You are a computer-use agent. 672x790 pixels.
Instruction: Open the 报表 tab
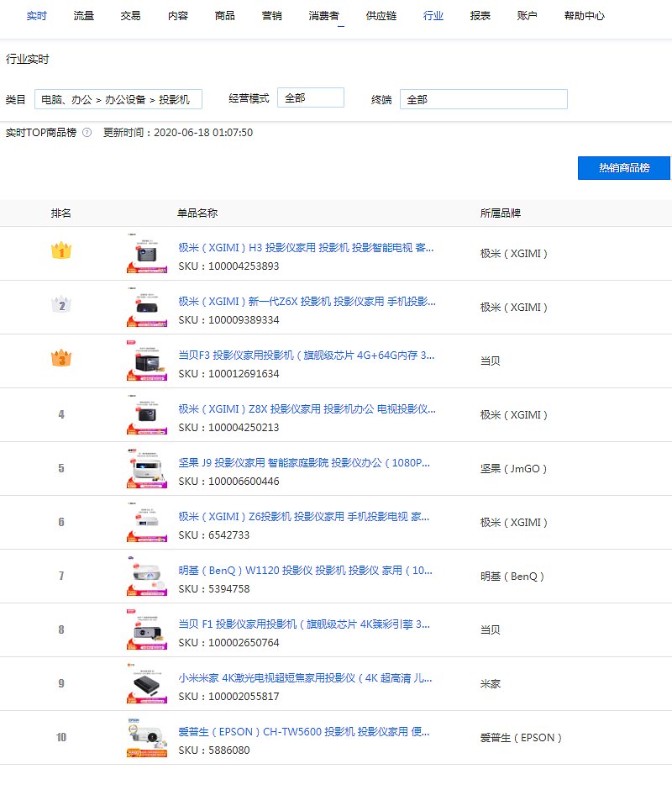pos(480,16)
